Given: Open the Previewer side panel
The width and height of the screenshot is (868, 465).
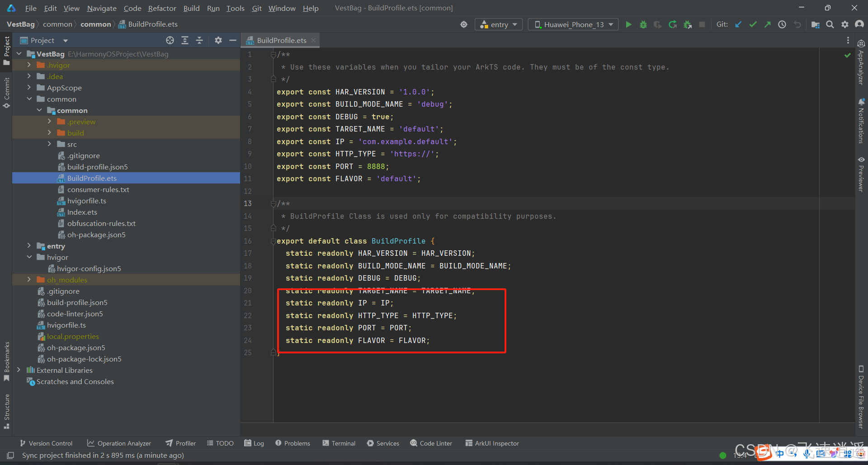Looking at the screenshot, I should pyautogui.click(x=861, y=174).
